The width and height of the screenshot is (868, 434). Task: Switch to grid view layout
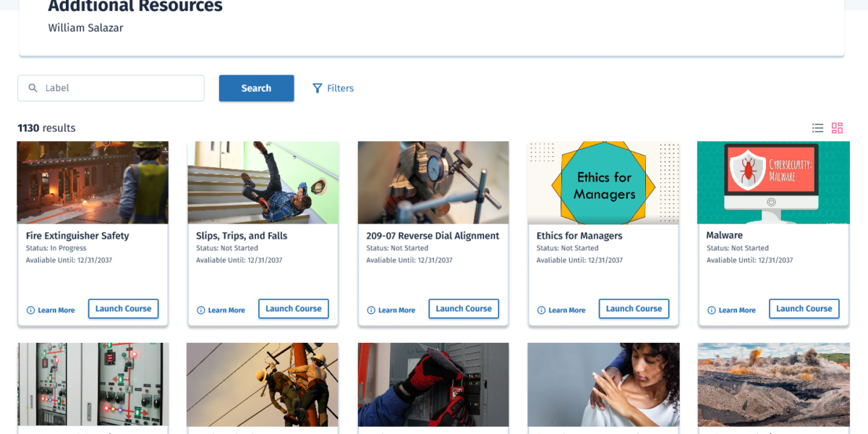coord(837,128)
